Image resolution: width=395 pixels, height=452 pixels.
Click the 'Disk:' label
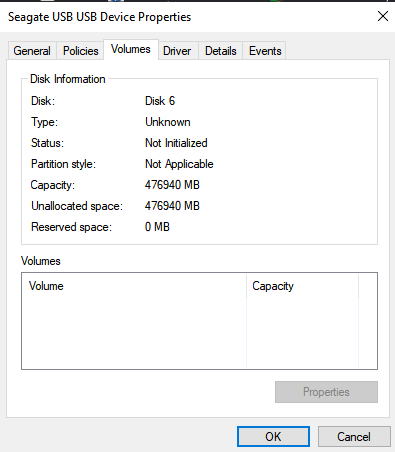[x=43, y=101]
